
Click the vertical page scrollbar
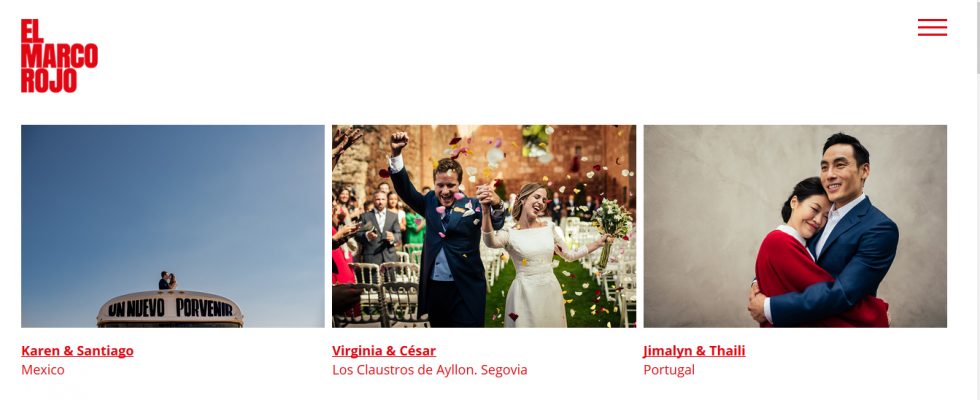(976, 200)
